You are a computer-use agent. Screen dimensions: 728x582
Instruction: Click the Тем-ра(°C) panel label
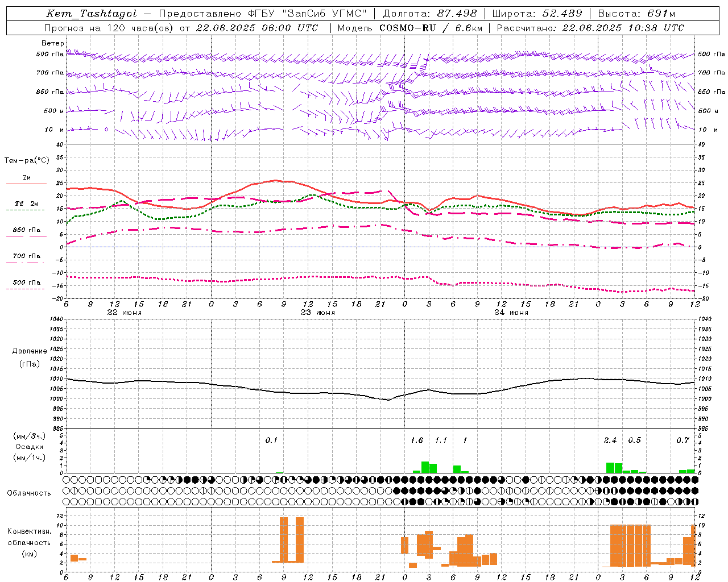point(26,161)
